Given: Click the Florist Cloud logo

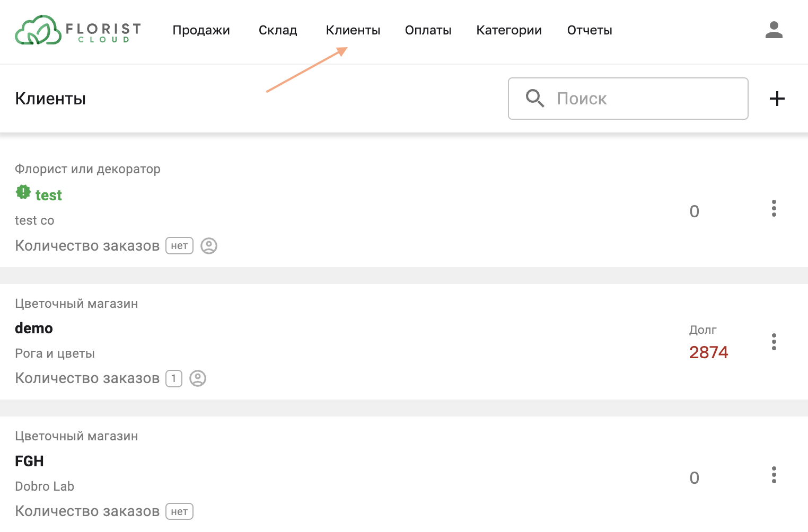Looking at the screenshot, I should point(77,30).
